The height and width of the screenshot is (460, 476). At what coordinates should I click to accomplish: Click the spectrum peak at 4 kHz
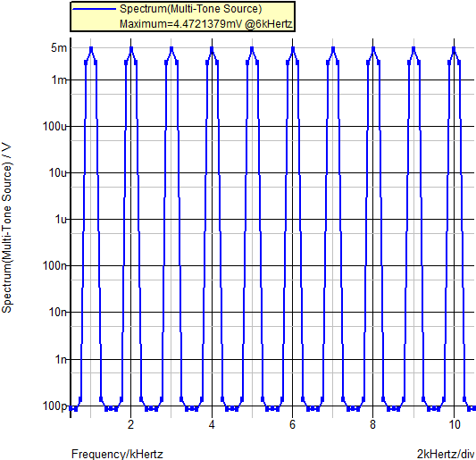click(x=212, y=48)
